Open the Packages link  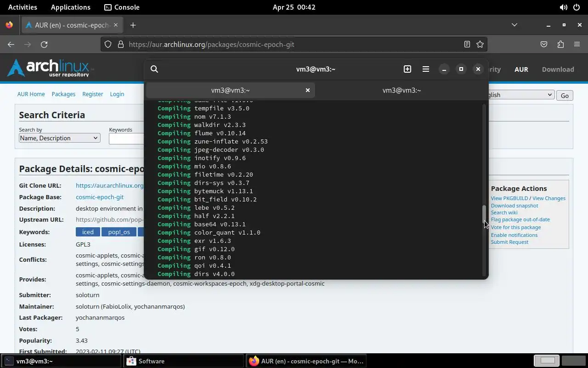63,94
